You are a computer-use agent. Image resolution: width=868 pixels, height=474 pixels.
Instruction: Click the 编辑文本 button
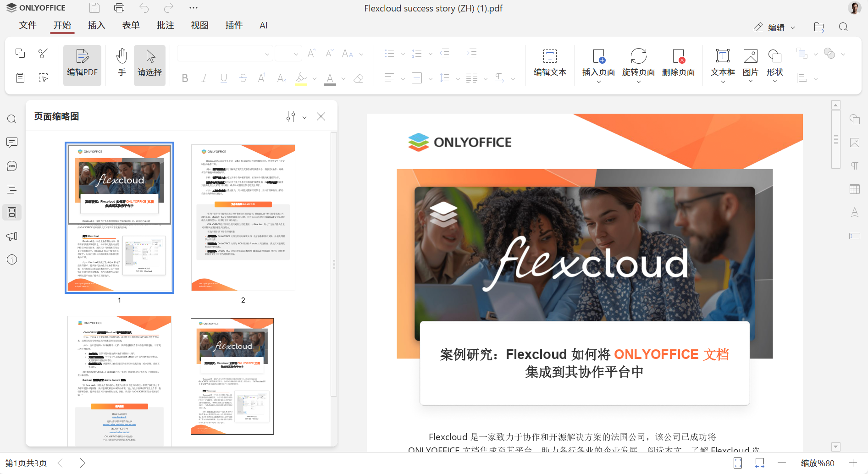coord(550,63)
